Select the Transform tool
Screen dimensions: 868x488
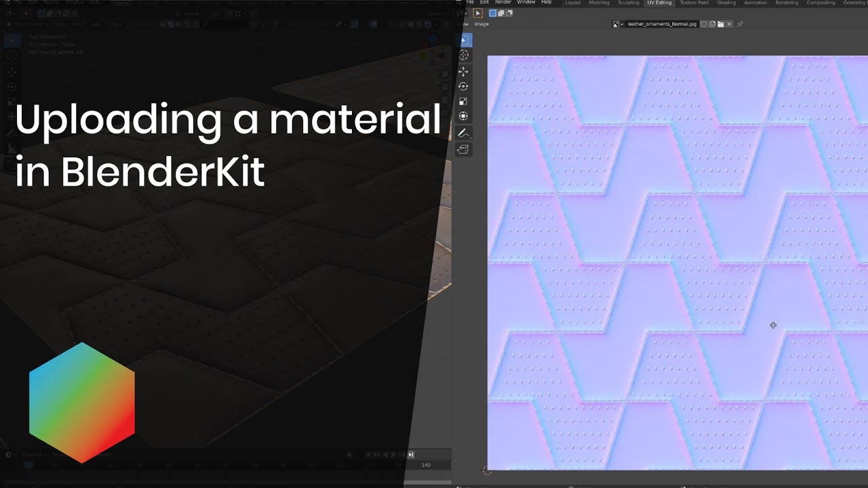click(x=464, y=116)
